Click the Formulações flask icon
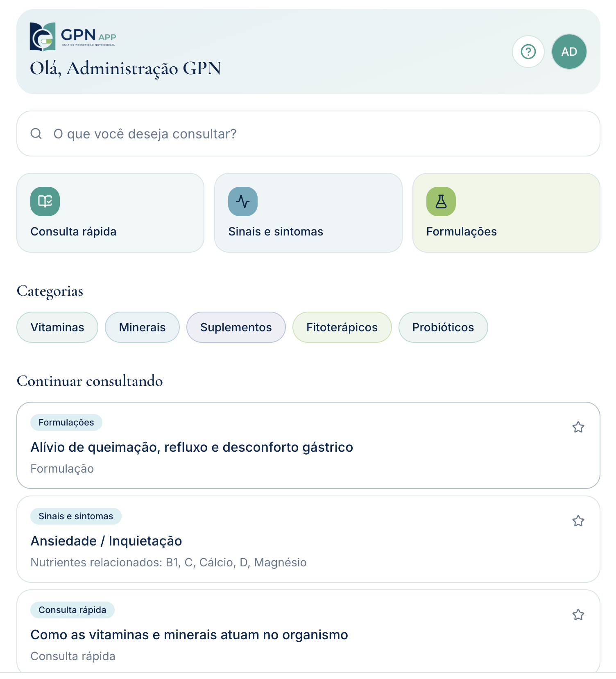The height and width of the screenshot is (679, 616). click(441, 201)
